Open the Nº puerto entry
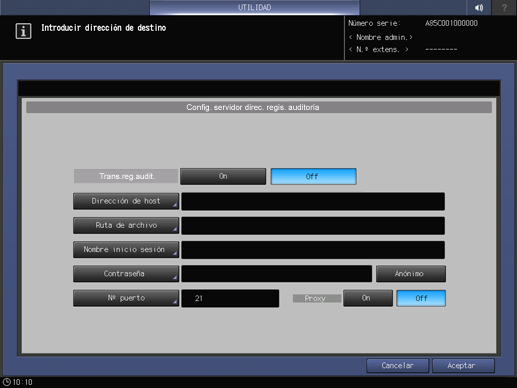Screen dimensions: 517x388 coord(126,298)
